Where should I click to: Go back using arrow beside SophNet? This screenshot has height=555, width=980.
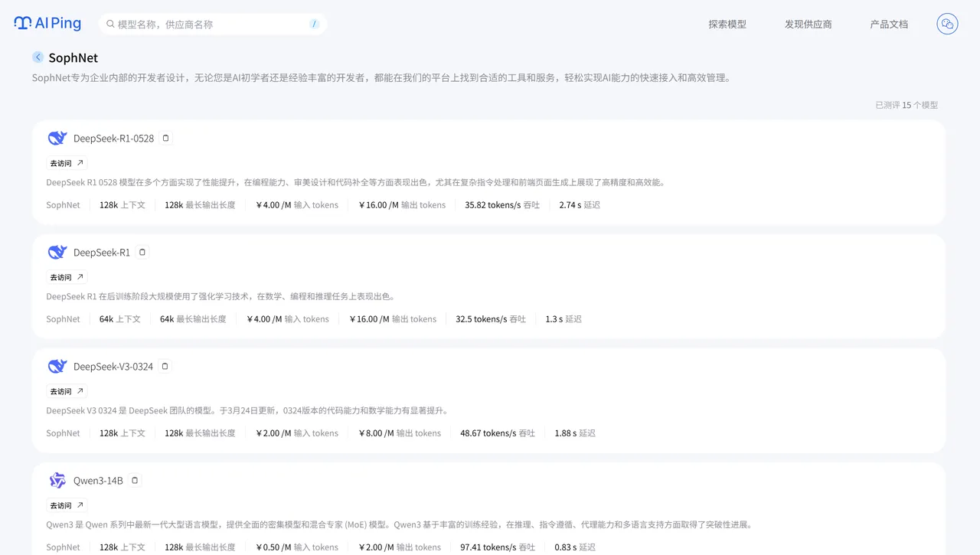click(38, 57)
